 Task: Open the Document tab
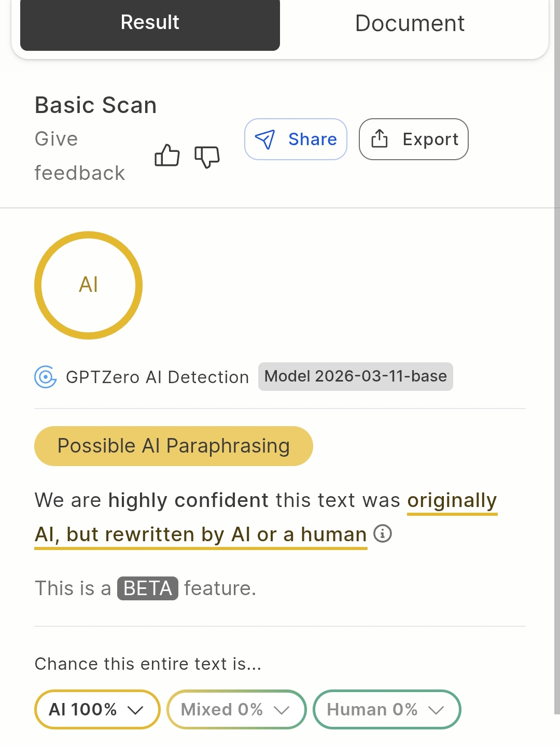[x=410, y=23]
